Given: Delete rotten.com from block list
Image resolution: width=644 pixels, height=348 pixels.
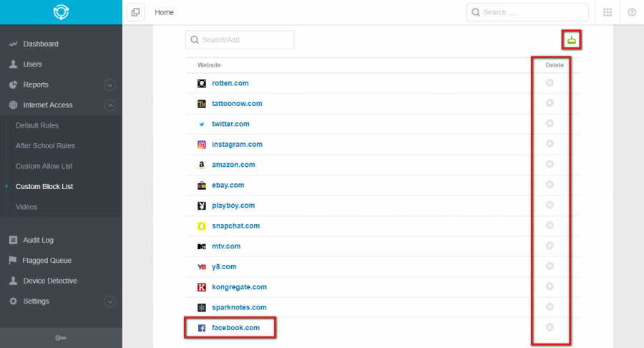Looking at the screenshot, I should click(x=550, y=82).
